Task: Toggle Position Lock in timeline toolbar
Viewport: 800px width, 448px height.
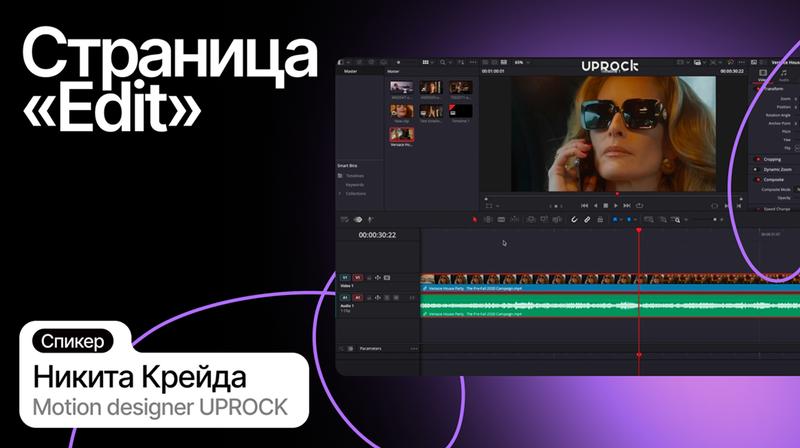Action: (600, 220)
